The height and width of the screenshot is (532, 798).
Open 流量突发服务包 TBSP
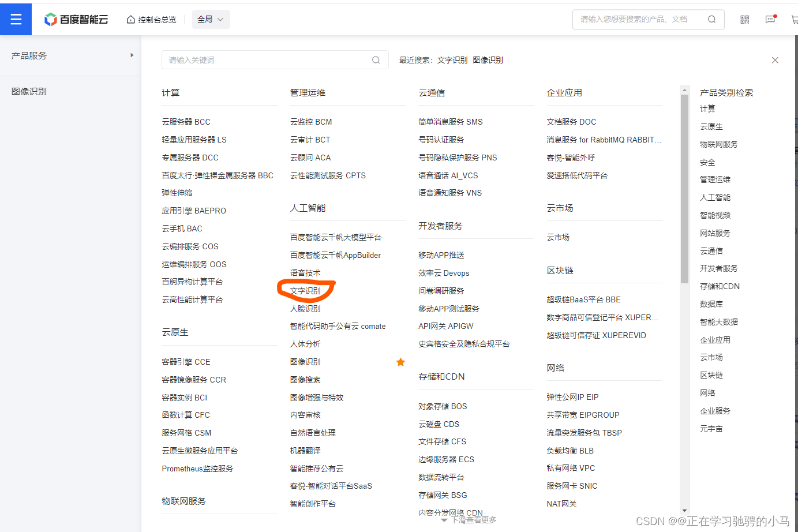coord(585,433)
